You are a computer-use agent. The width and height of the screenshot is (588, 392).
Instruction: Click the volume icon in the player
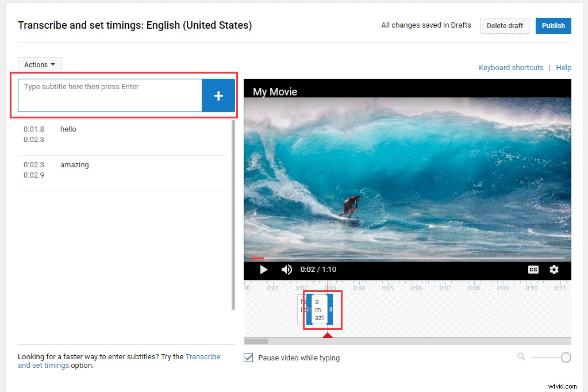pos(286,269)
